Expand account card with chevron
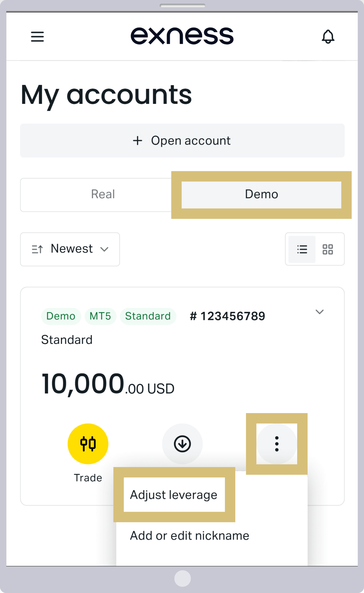Image resolution: width=364 pixels, height=593 pixels. click(320, 312)
